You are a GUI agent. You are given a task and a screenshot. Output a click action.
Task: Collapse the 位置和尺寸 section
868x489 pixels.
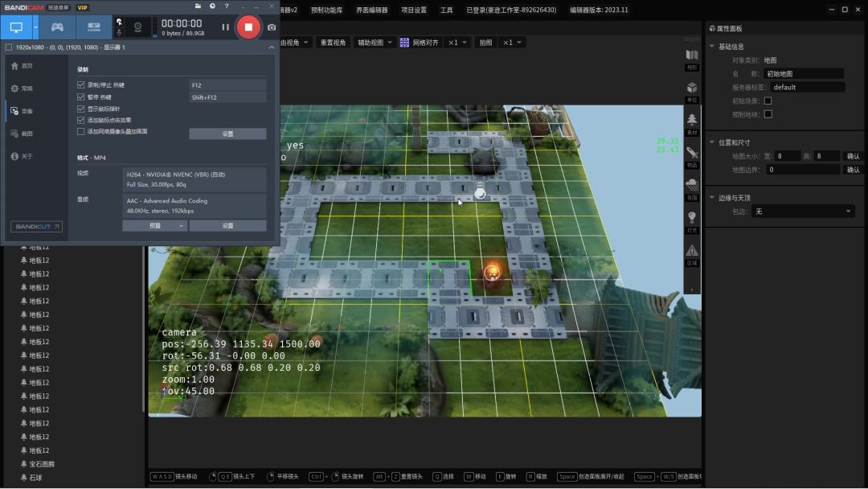(x=712, y=142)
